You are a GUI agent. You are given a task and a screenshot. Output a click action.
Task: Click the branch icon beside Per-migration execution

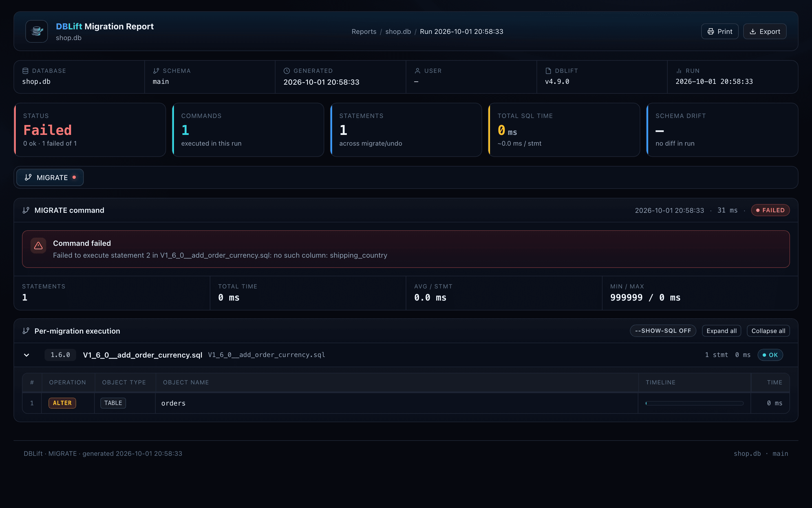pyautogui.click(x=26, y=330)
